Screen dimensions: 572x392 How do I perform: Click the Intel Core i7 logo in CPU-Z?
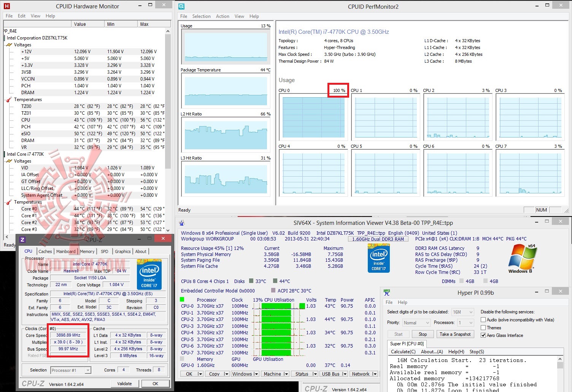pos(149,274)
